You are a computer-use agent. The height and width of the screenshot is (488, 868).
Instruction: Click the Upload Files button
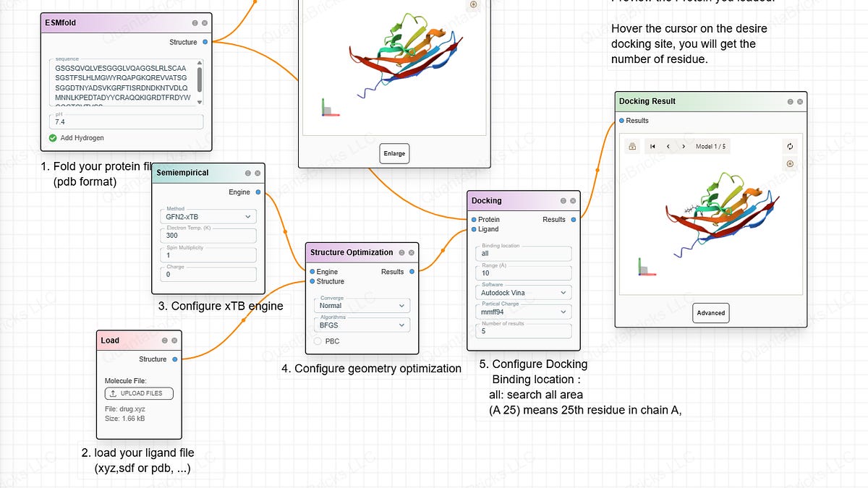coord(139,393)
